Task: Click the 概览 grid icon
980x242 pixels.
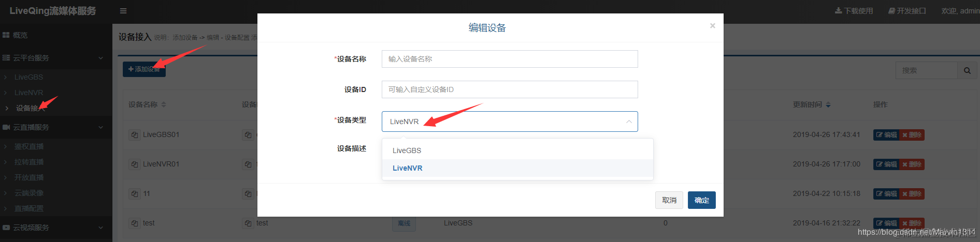Action: tap(6, 35)
